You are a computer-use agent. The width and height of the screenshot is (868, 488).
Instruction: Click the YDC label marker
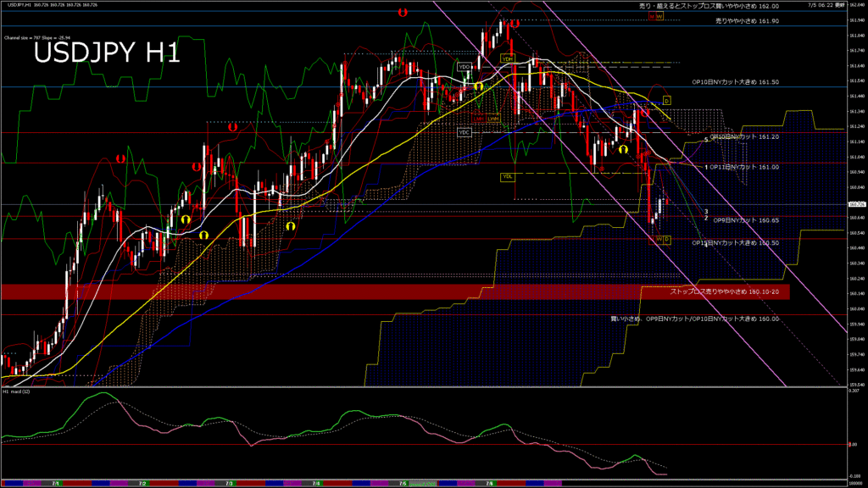click(464, 132)
